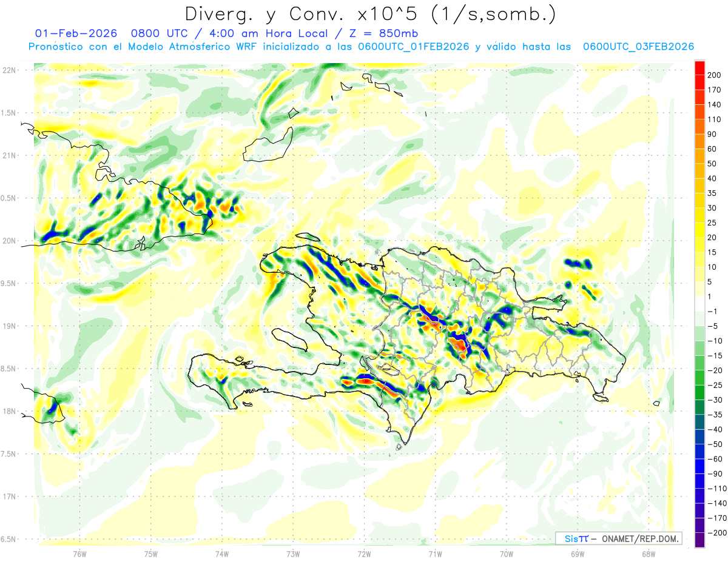
Task: Click the legend value -60
Action: click(x=715, y=459)
